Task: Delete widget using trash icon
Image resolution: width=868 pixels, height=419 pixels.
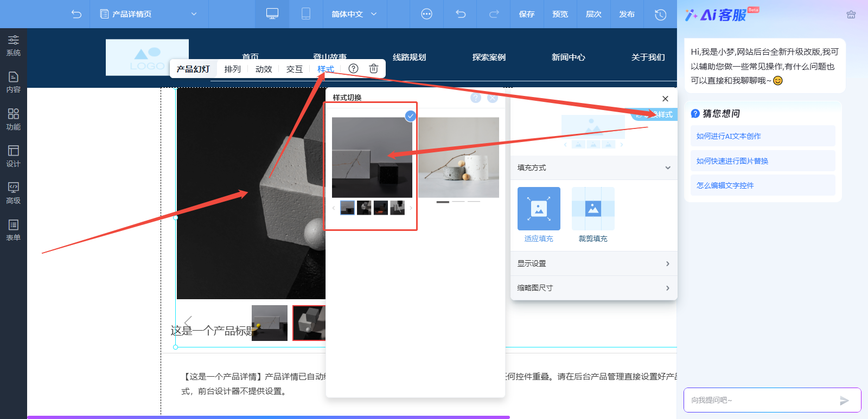Action: [x=374, y=68]
